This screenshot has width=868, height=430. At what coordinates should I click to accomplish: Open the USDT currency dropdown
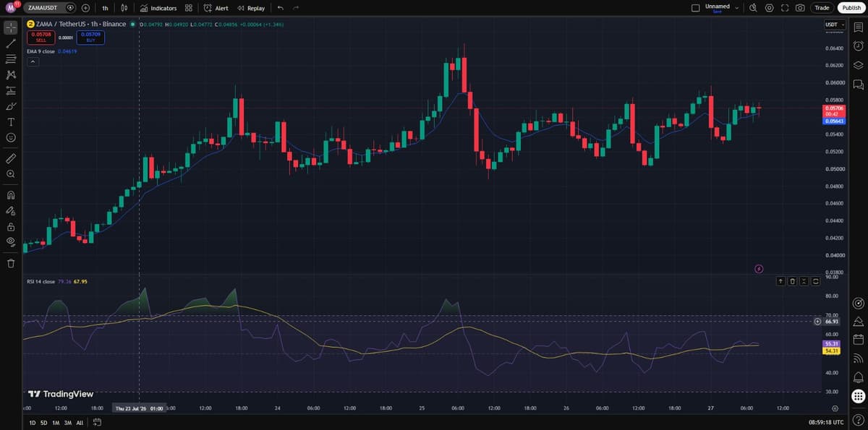(834, 25)
